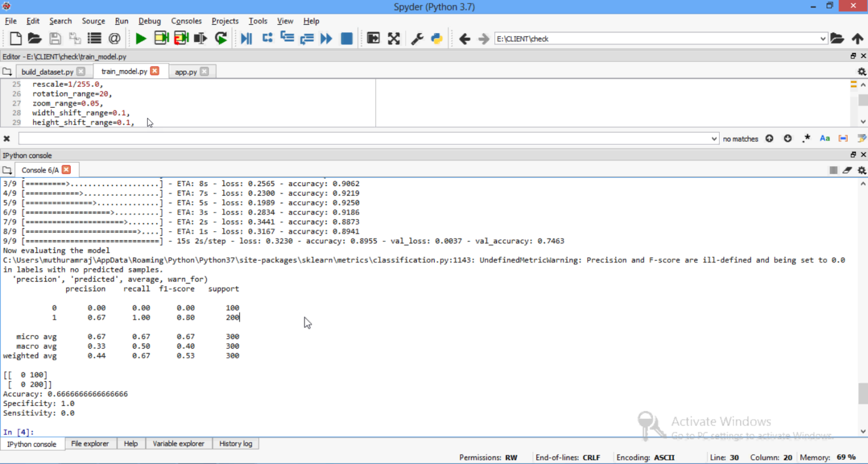This screenshot has width=868, height=464.
Task: Switch to the Variable explorer tab
Action: (178, 444)
